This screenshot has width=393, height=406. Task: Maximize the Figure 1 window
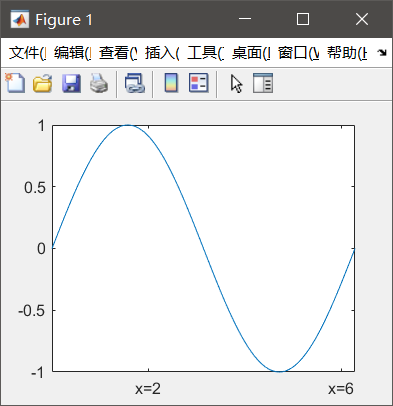pos(303,19)
